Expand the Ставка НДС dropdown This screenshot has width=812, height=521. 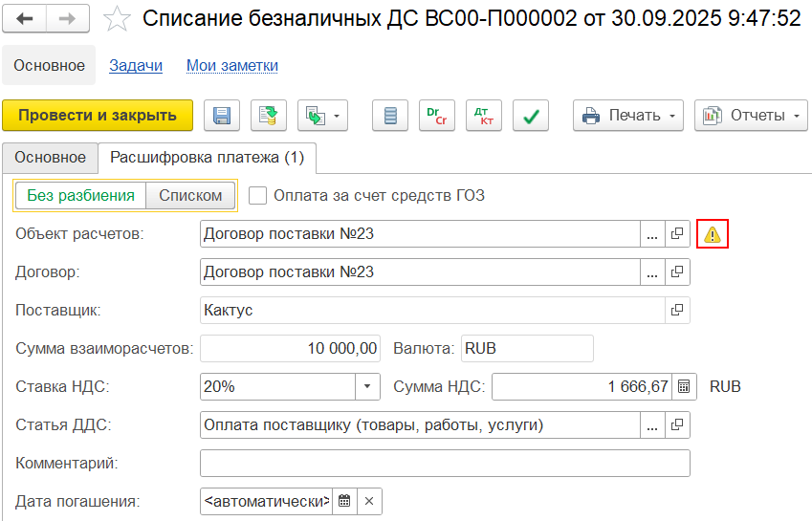pos(368,387)
